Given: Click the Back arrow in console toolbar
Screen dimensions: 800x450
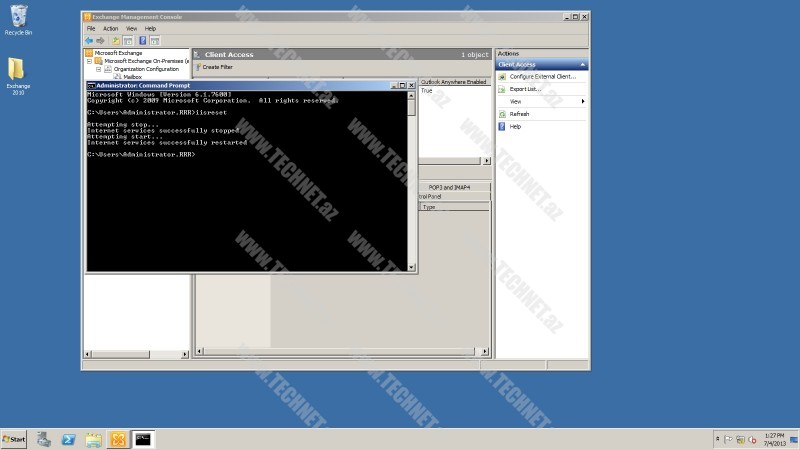Looking at the screenshot, I should point(89,41).
